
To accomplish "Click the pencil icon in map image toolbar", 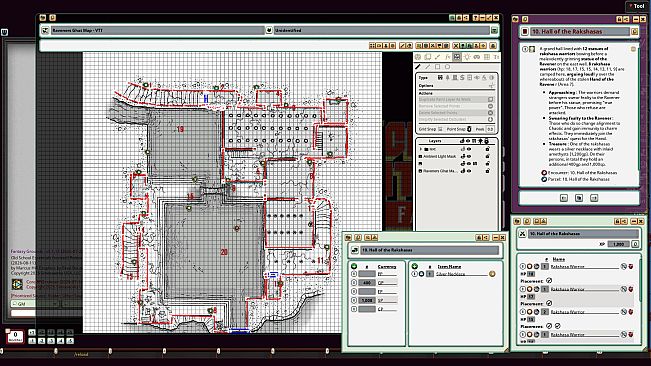I will pyautogui.click(x=402, y=46).
